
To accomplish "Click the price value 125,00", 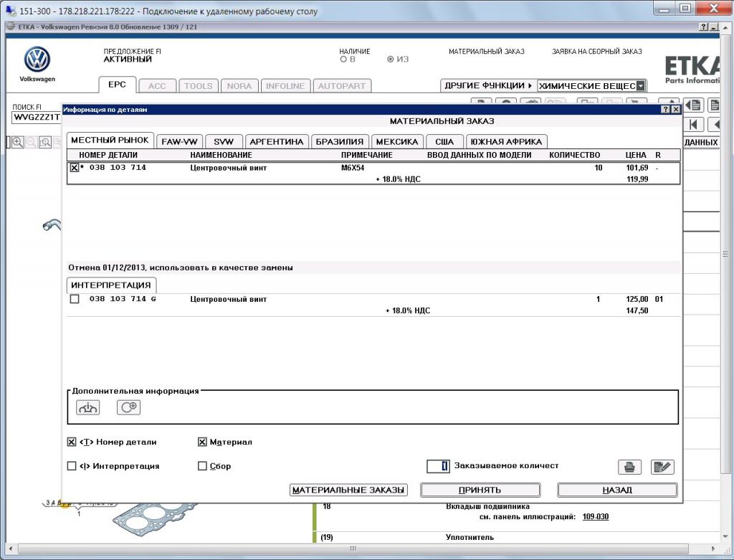I will (637, 299).
